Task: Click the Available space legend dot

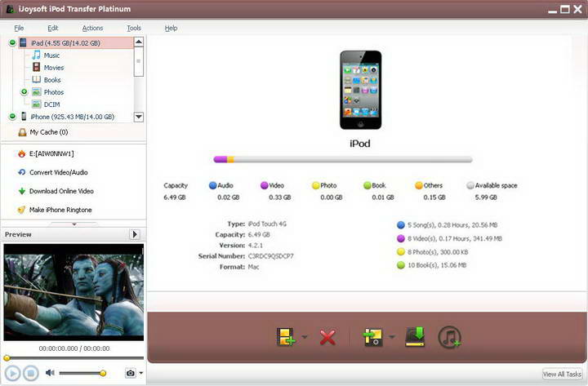Action: (x=470, y=185)
